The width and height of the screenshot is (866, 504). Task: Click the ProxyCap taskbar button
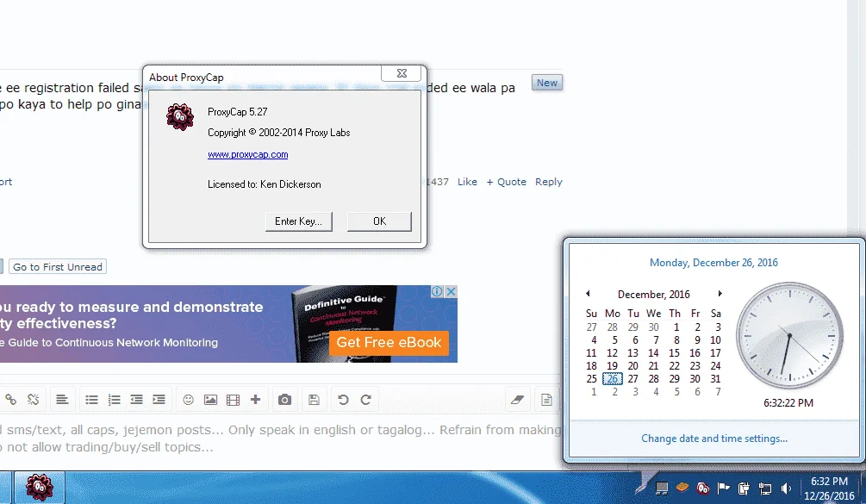(x=40, y=488)
